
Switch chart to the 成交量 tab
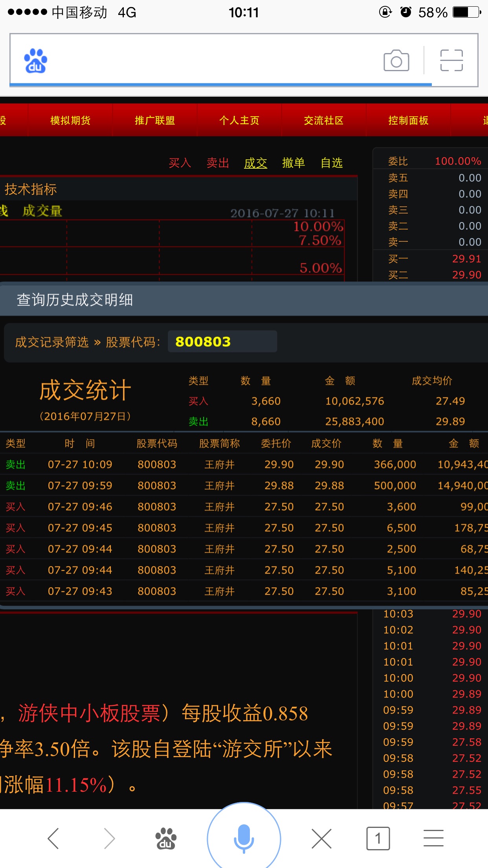pos(42,211)
